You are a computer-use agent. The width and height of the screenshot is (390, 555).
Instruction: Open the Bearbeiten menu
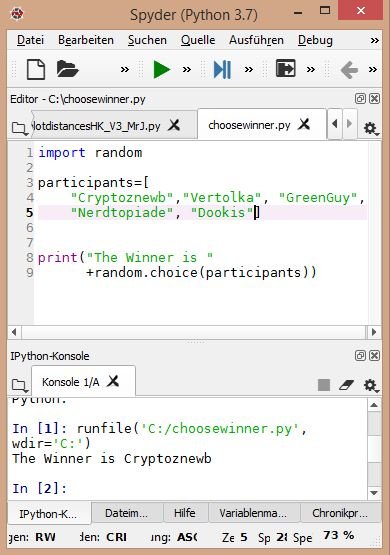(86, 40)
